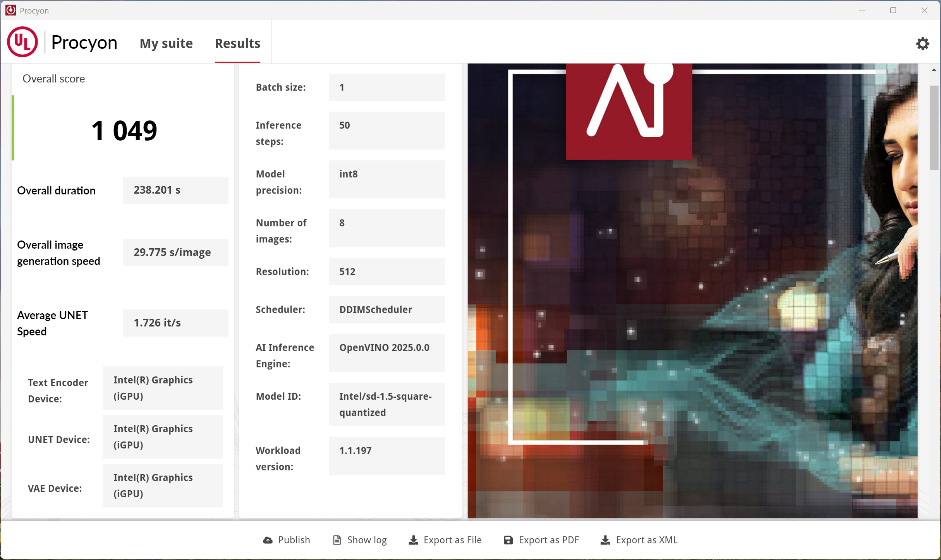Click the Intel/sd-1.5-square-quantized model ID

click(387, 404)
